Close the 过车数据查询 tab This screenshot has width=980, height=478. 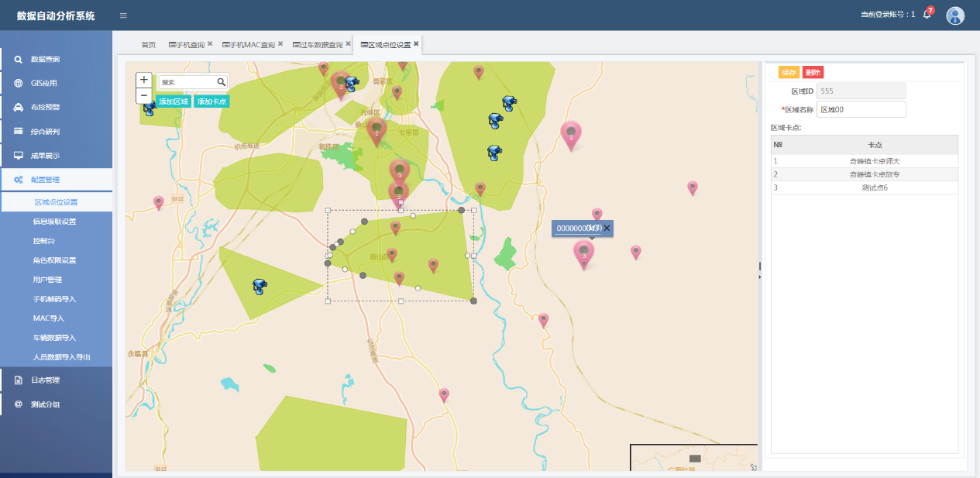click(x=348, y=44)
